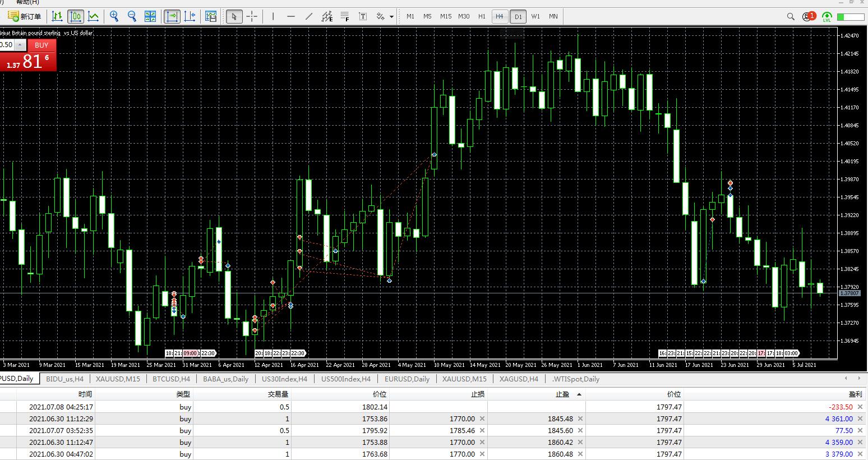Tile chart windows with the tile icon

(x=150, y=16)
